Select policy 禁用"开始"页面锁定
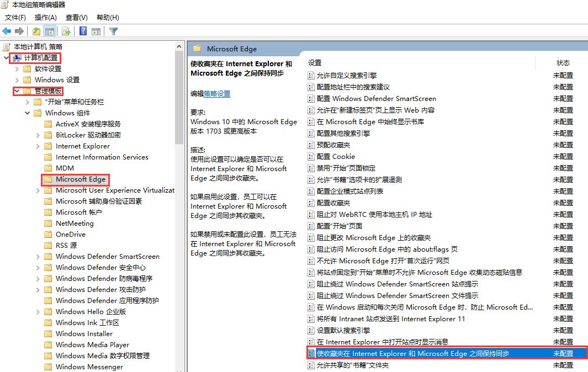Viewport: 588px width, 372px height. point(346,168)
